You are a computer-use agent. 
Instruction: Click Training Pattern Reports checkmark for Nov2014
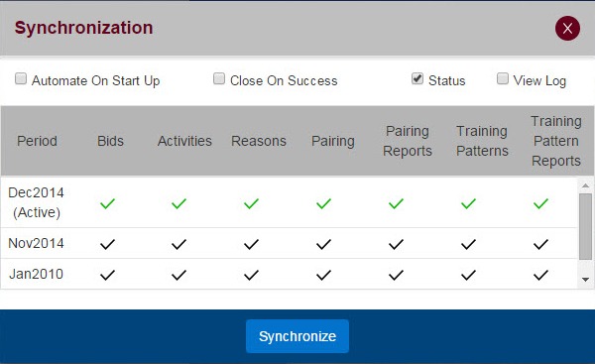click(x=540, y=244)
